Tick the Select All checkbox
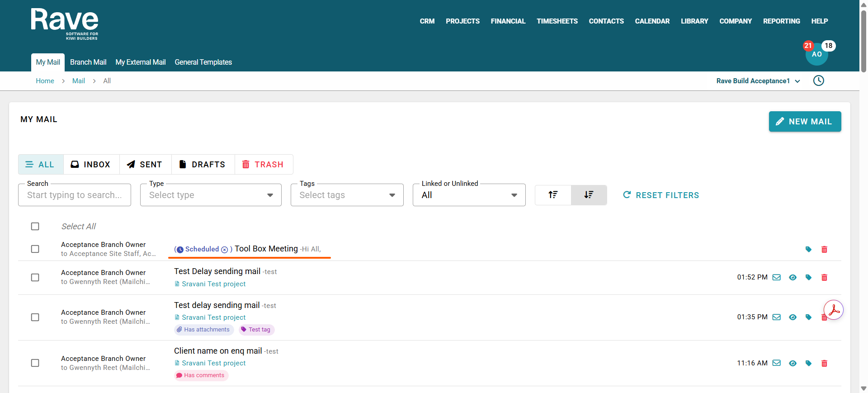868x393 pixels. [x=35, y=226]
